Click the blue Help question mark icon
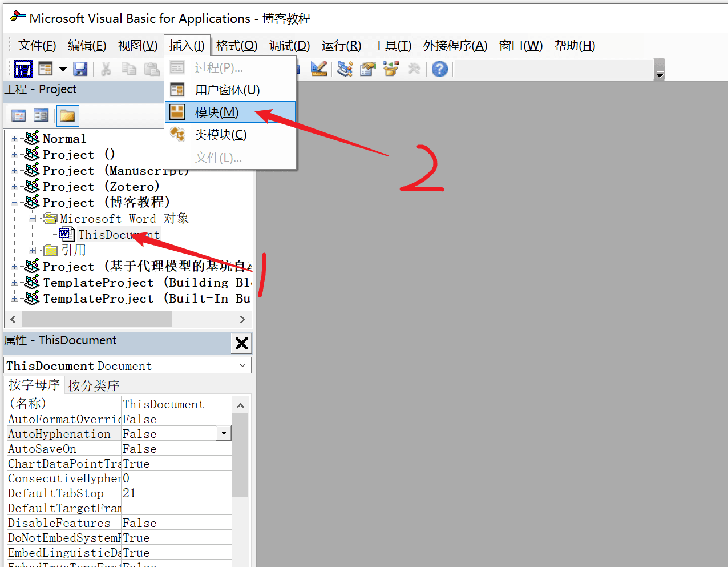This screenshot has width=728, height=567. pyautogui.click(x=439, y=69)
